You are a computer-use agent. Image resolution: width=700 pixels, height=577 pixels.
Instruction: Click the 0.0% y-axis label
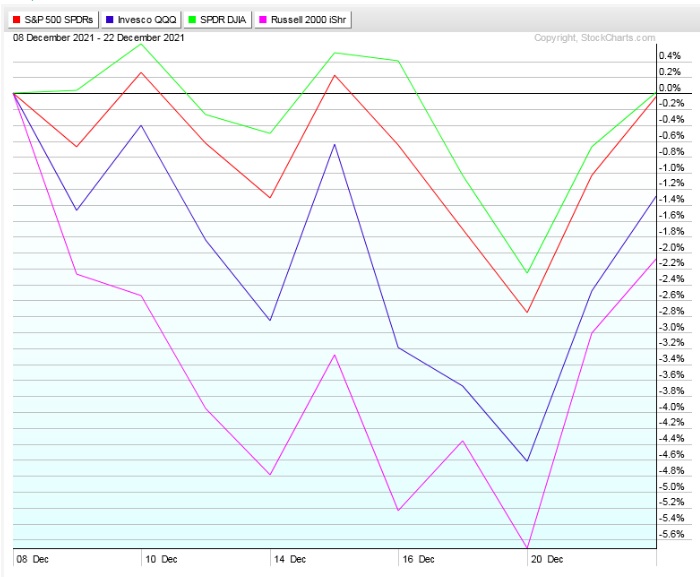click(670, 88)
